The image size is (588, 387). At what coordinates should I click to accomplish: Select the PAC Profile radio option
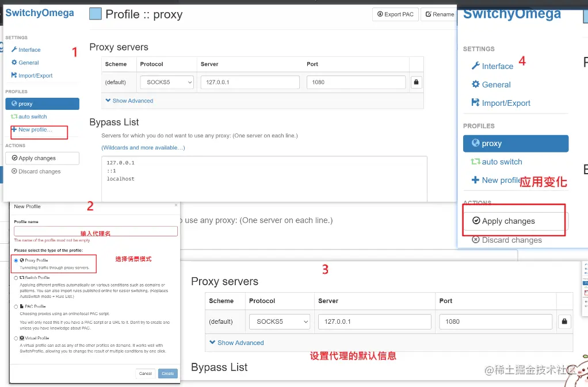click(x=16, y=306)
